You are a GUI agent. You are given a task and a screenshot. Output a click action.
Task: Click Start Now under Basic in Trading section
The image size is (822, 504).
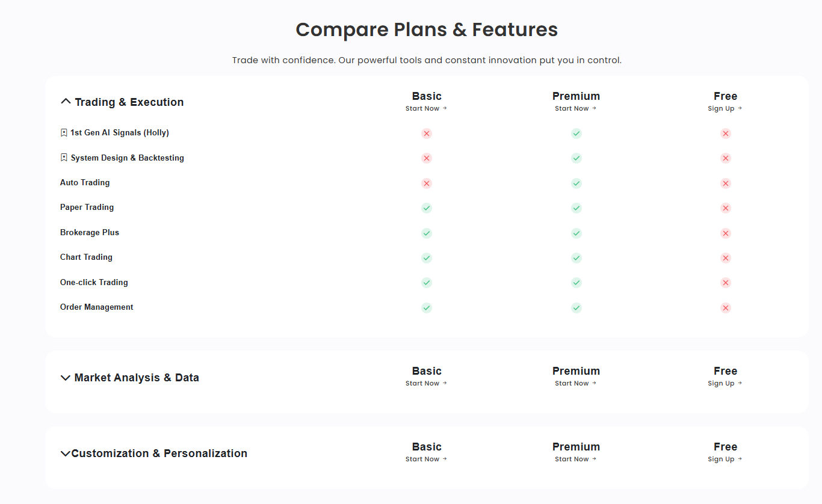pos(426,109)
